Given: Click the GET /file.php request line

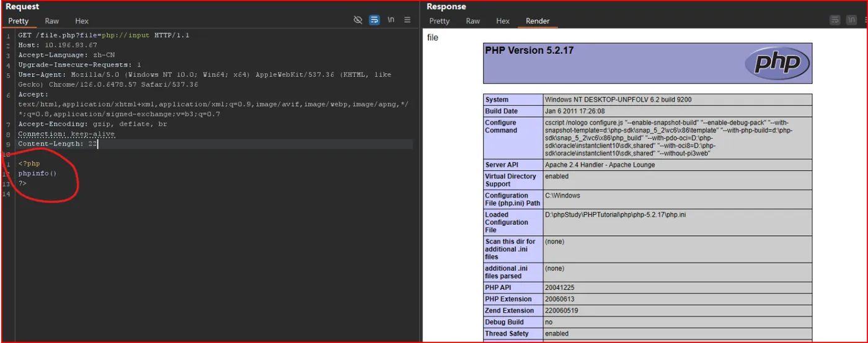Looking at the screenshot, I should 104,35.
